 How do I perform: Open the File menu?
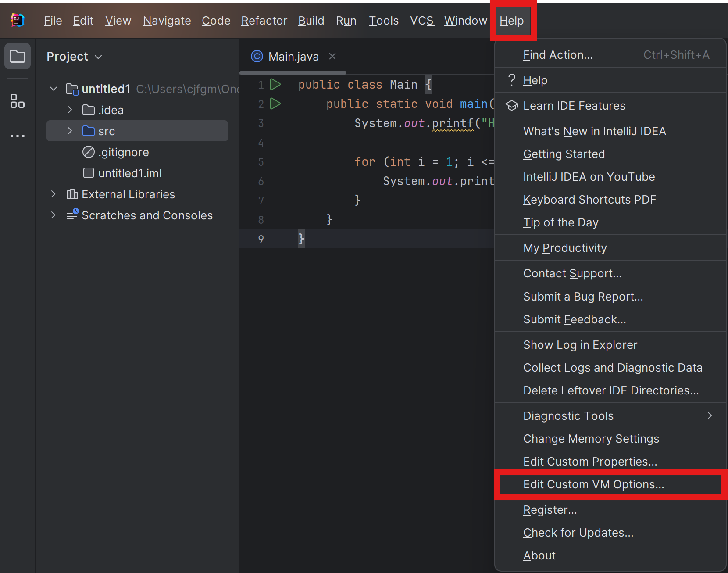coord(53,21)
